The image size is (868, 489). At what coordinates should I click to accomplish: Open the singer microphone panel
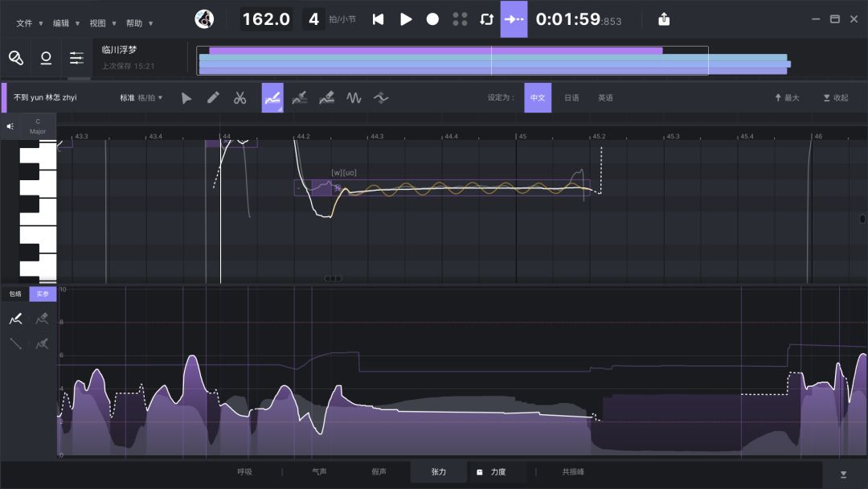[x=16, y=58]
